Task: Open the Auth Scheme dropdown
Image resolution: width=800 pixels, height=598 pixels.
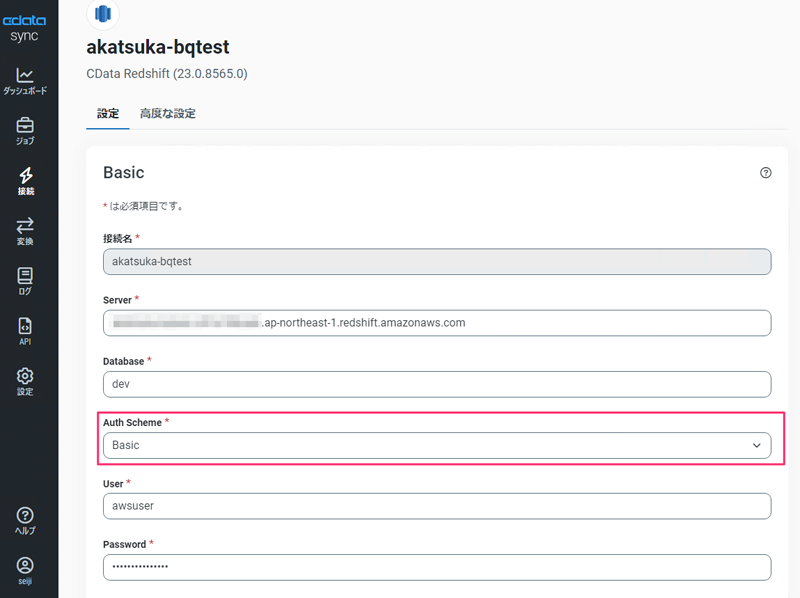Action: tap(437, 445)
